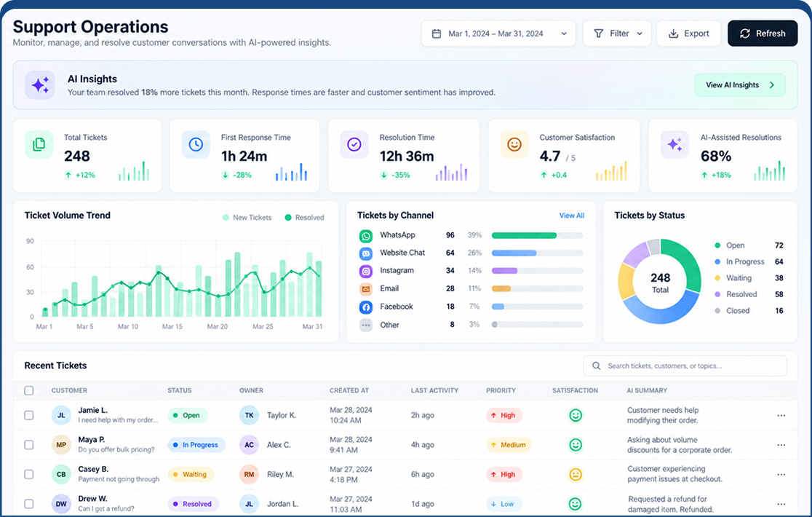The width and height of the screenshot is (812, 517).
Task: Click the Facebook channel icon
Action: [x=366, y=307]
